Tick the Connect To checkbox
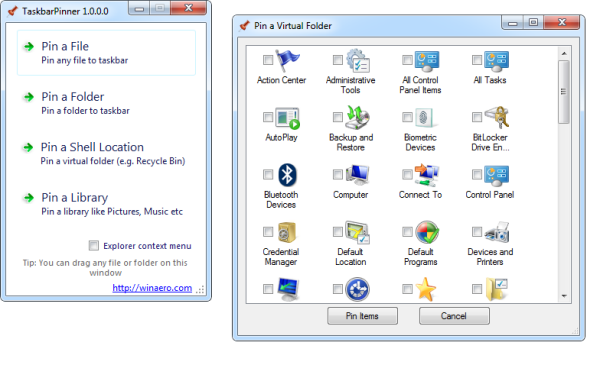The width and height of the screenshot is (600, 365). (x=407, y=174)
